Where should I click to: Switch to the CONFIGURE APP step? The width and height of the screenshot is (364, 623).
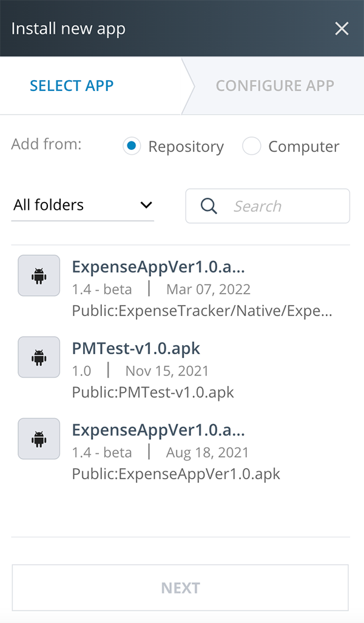click(275, 86)
